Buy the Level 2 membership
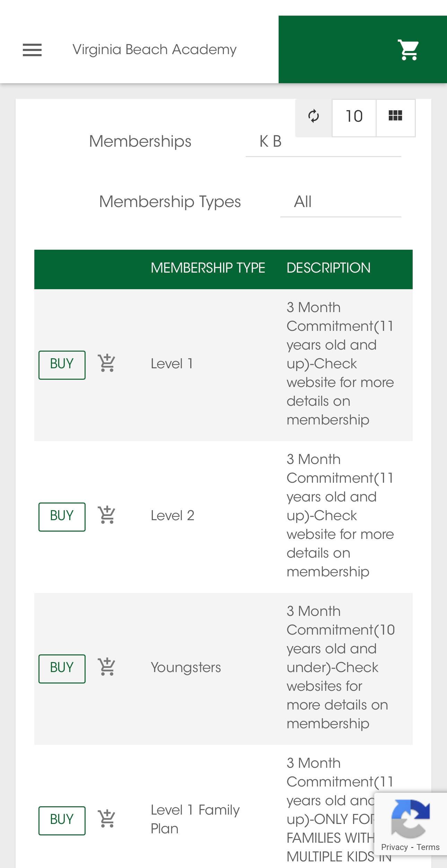 click(62, 516)
